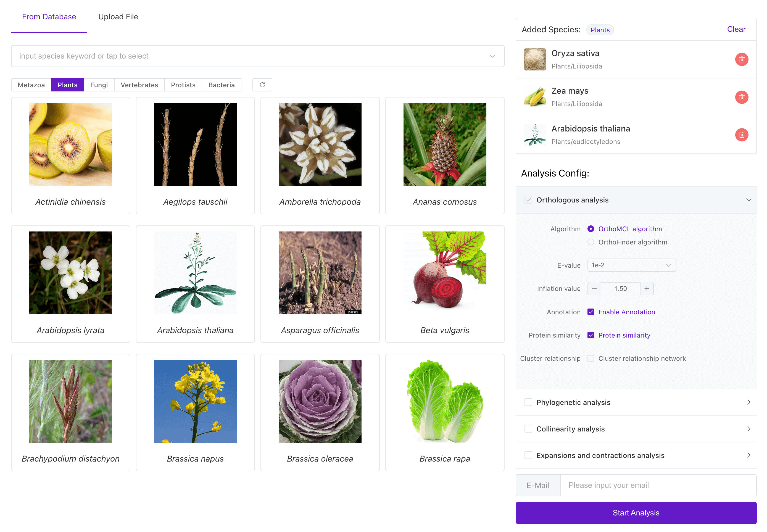Collapse the Orthologous analysis section
Viewport: 767px width, 532px height.
[x=748, y=200]
